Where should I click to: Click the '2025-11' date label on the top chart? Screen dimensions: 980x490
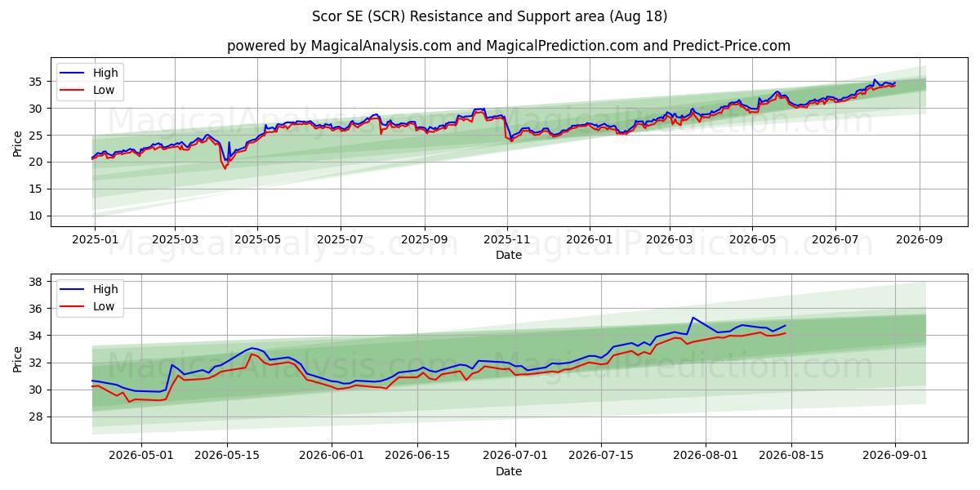point(506,239)
